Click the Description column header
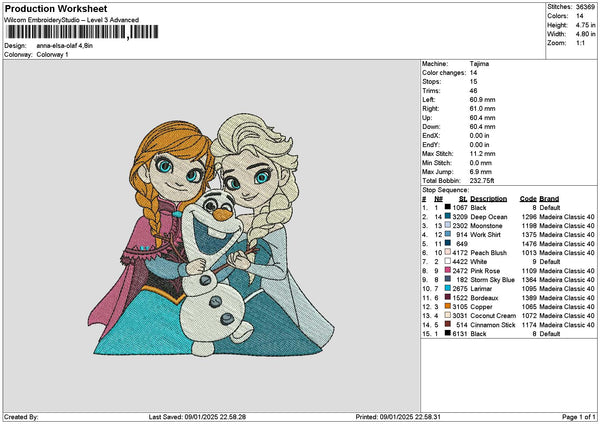This screenshot has height=424, width=600. [488, 199]
